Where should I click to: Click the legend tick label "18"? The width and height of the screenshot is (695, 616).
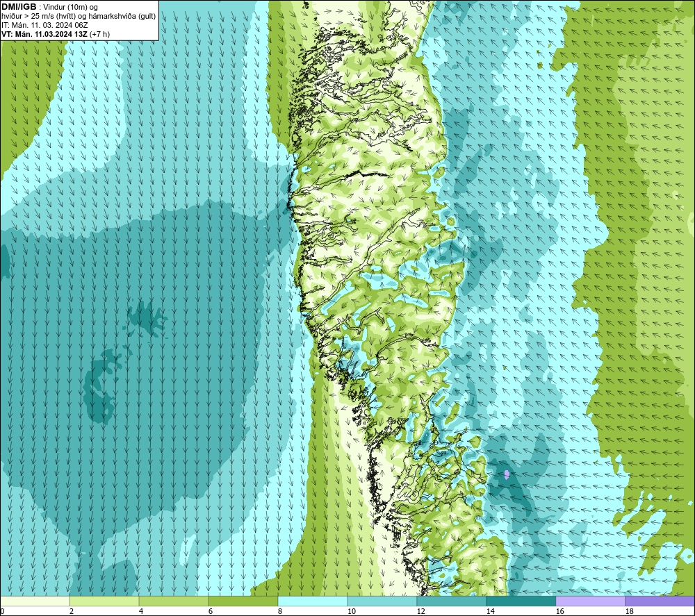[629, 611]
